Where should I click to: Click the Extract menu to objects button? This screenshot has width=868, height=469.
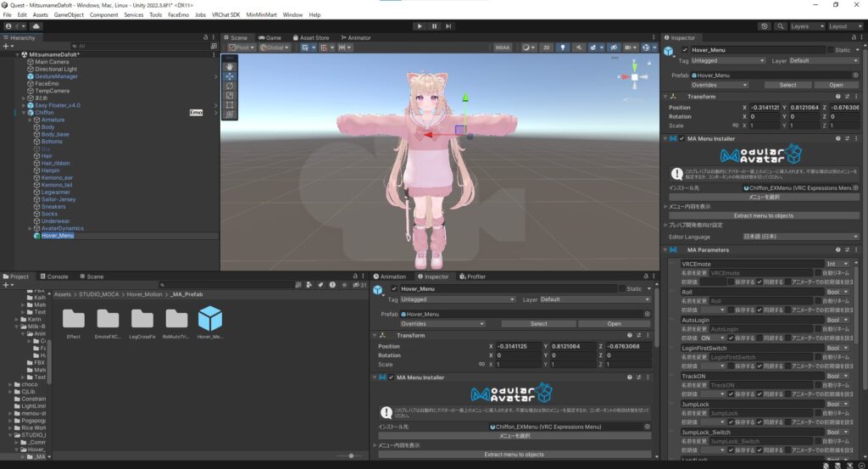click(763, 215)
